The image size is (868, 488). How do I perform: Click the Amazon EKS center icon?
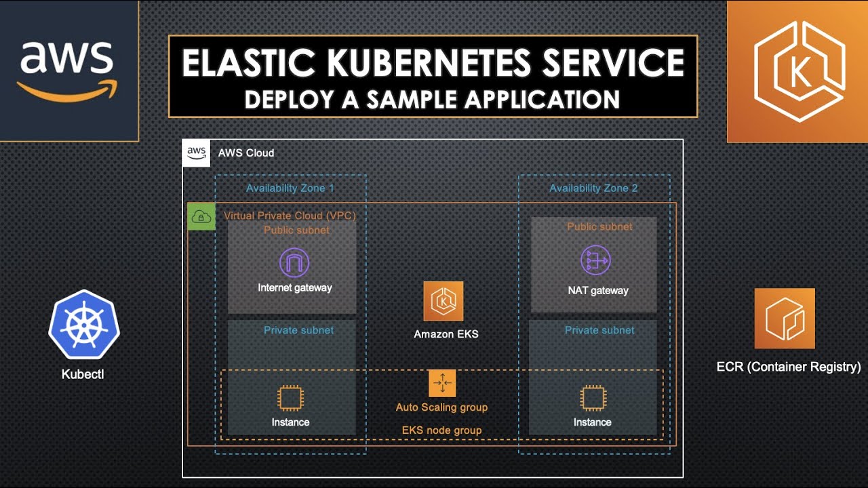point(443,301)
